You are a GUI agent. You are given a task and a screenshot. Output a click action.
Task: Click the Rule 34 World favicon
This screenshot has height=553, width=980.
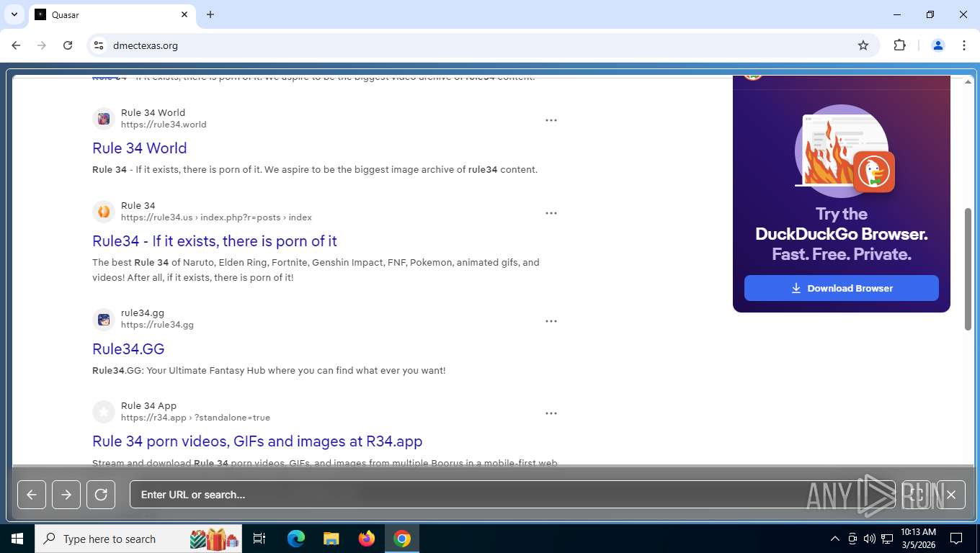[x=104, y=119]
